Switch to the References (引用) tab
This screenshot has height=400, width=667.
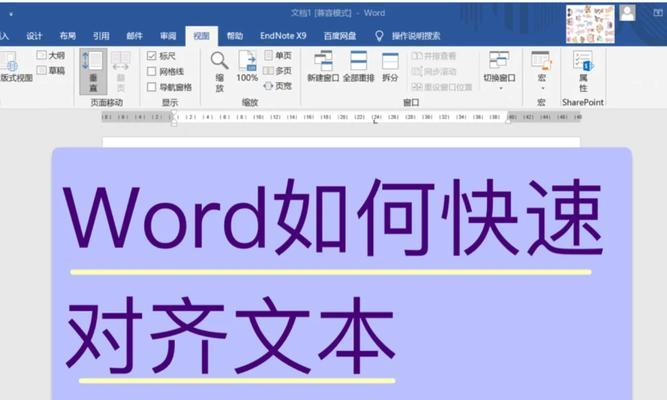101,36
